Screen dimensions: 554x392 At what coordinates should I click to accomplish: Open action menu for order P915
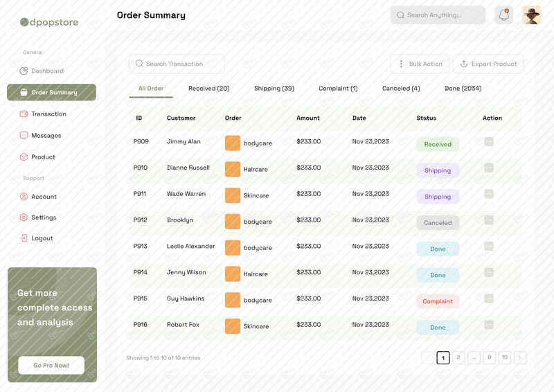click(x=489, y=299)
